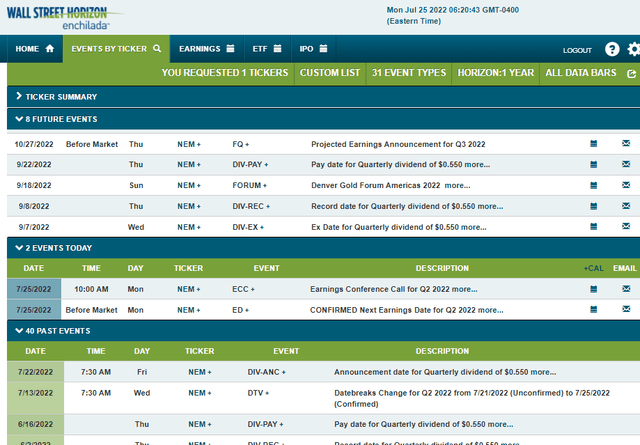Click the Wall Street Horizon enchilada logo

pyautogui.click(x=63, y=18)
